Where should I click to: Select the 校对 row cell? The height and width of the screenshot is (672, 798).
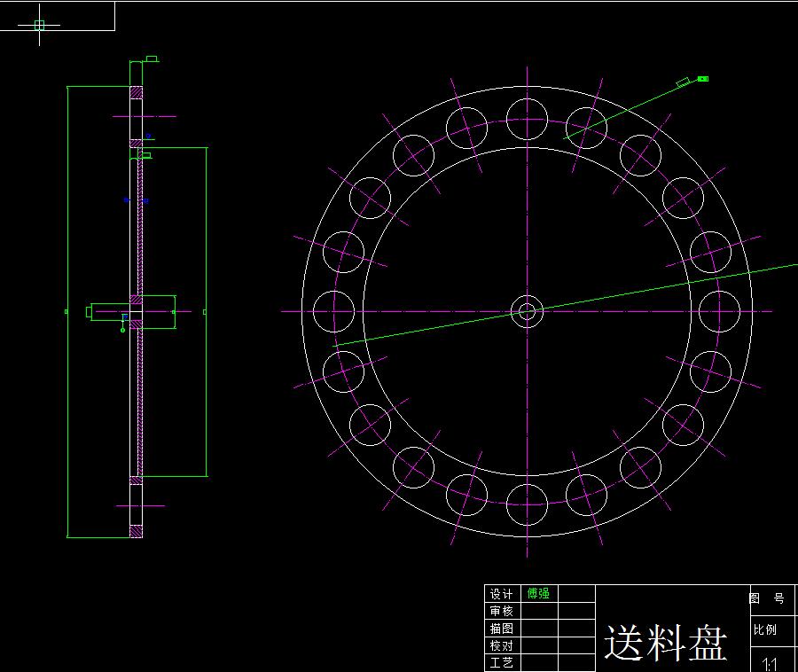501,644
